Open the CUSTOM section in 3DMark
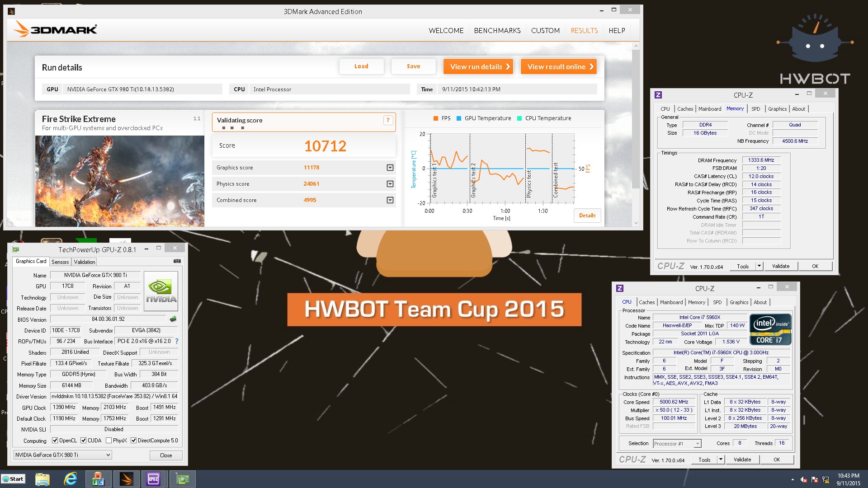Screen dimensions: 868x488 [545, 31]
